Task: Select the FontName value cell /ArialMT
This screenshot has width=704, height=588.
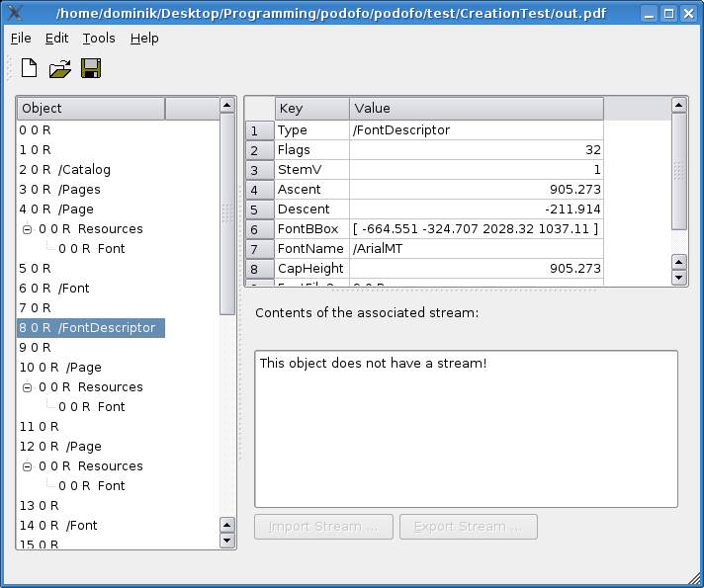Action: tap(476, 249)
